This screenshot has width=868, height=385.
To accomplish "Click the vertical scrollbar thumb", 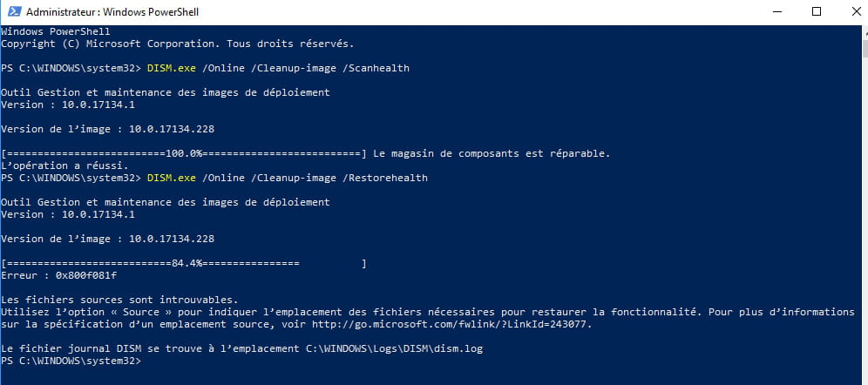I will [865, 48].
